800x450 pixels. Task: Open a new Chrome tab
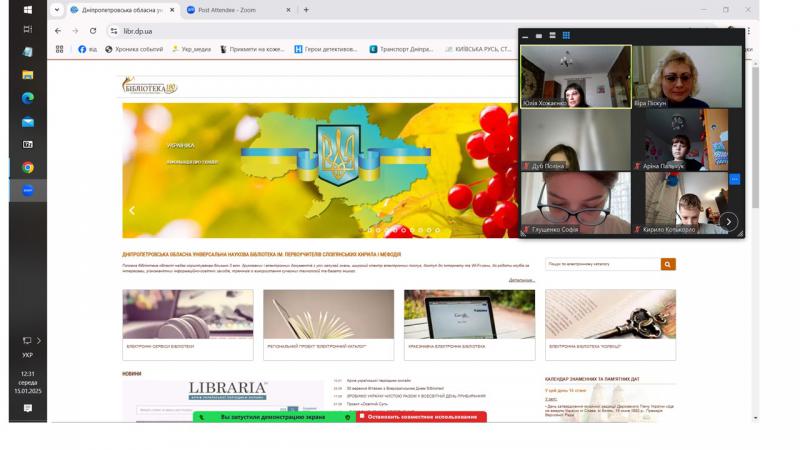[x=306, y=10]
